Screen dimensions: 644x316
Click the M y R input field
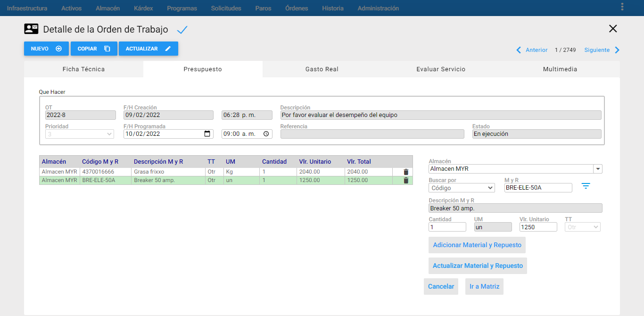click(538, 188)
